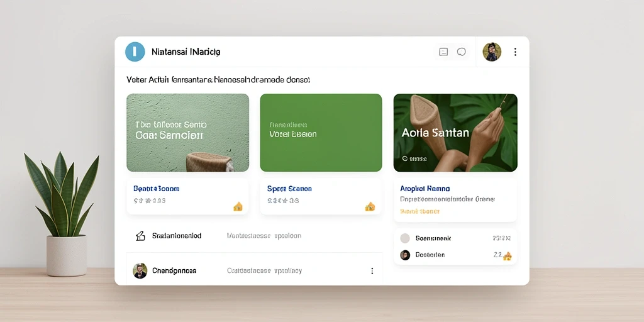The width and height of the screenshot is (644, 322).
Task: Click the profile avatar in top bar
Action: (x=492, y=52)
